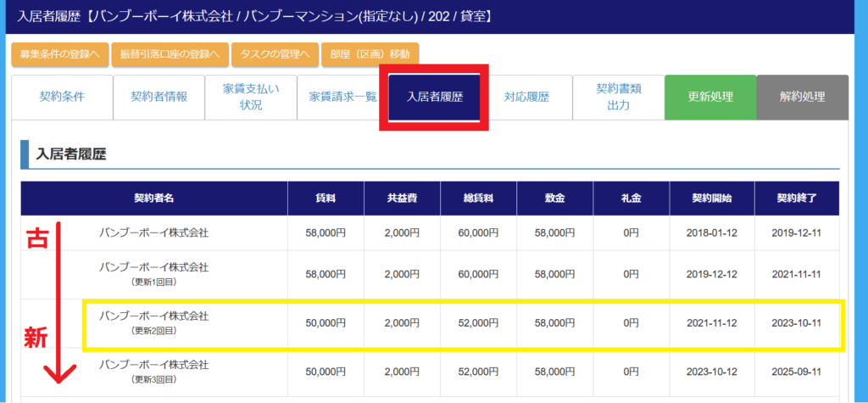Switch to 契約条件 tab
Screen dimensions: 868x403
point(62,97)
